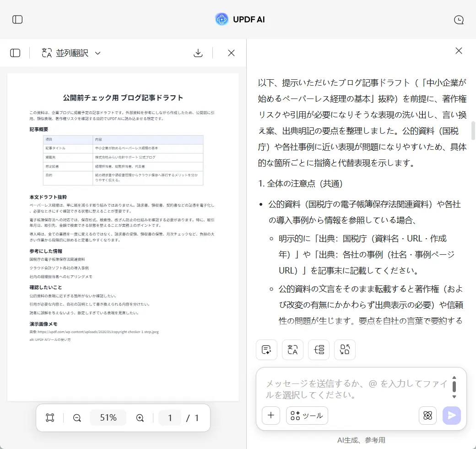
Task: Click the 国税庁の電子帳簿保存法関連資料 reference line
Action: click(x=57, y=259)
